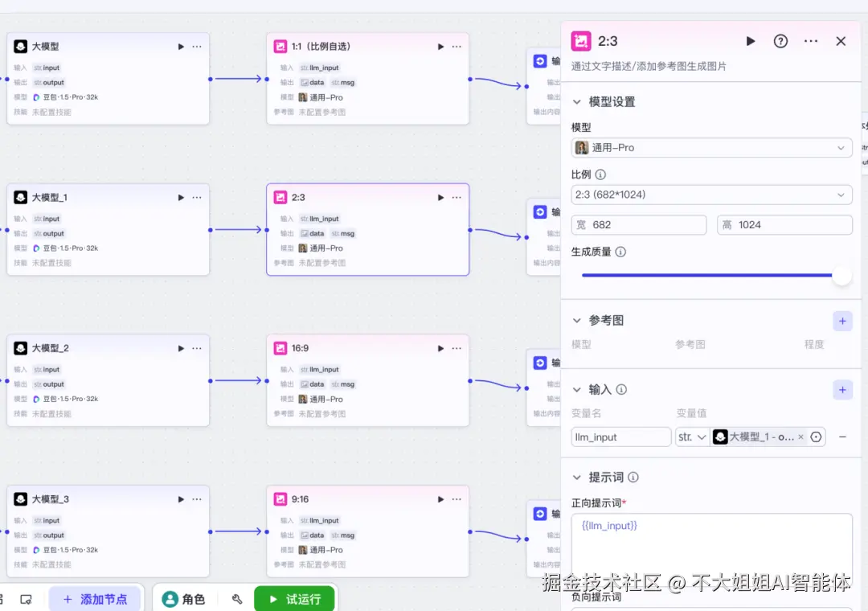This screenshot has height=611, width=868.
Task: Run the 大模型_1 node
Action: (181, 198)
